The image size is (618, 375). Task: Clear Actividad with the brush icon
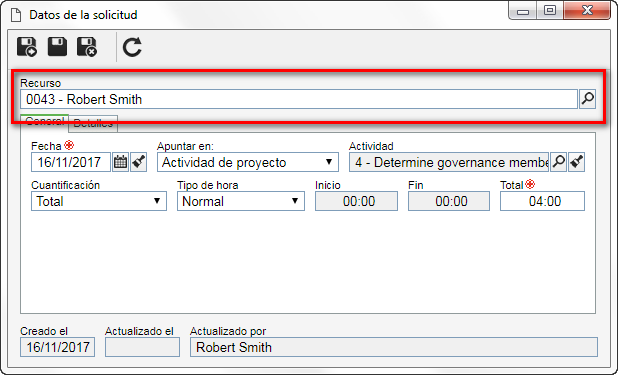[x=577, y=162]
